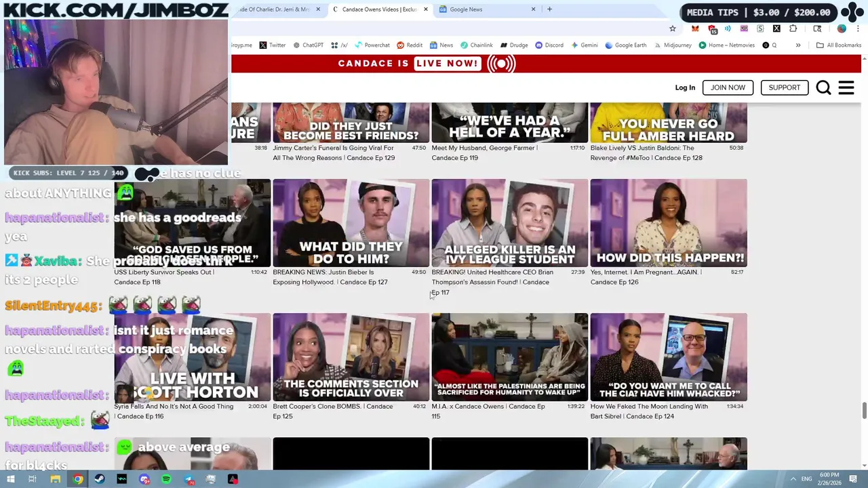The height and width of the screenshot is (488, 868).
Task: Click the ENG language indicator in the tray
Action: point(806,479)
